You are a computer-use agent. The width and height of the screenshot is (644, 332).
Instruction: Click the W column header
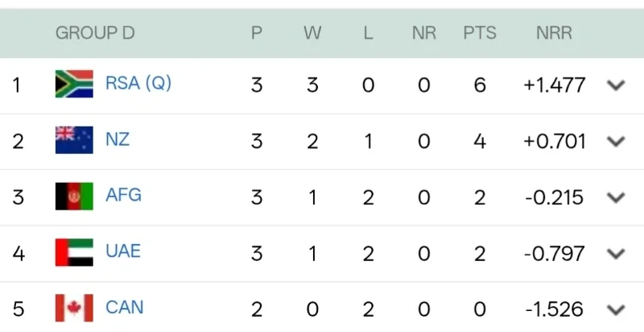point(312,33)
